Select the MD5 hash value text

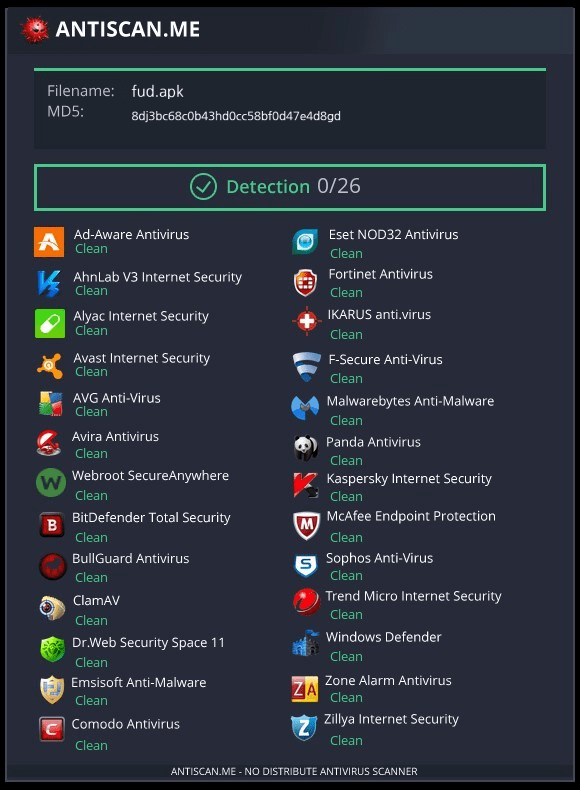[x=236, y=116]
